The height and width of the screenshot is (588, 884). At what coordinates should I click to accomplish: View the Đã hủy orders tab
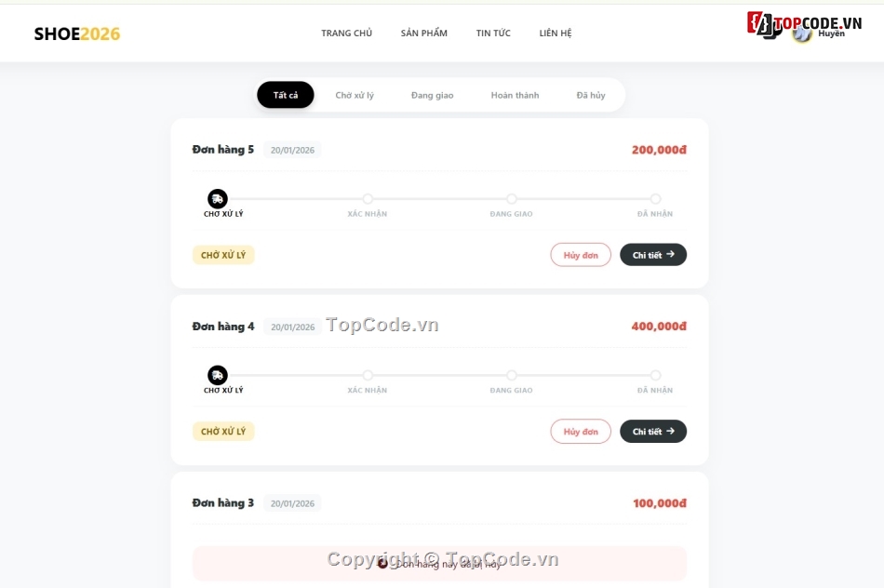coord(591,95)
